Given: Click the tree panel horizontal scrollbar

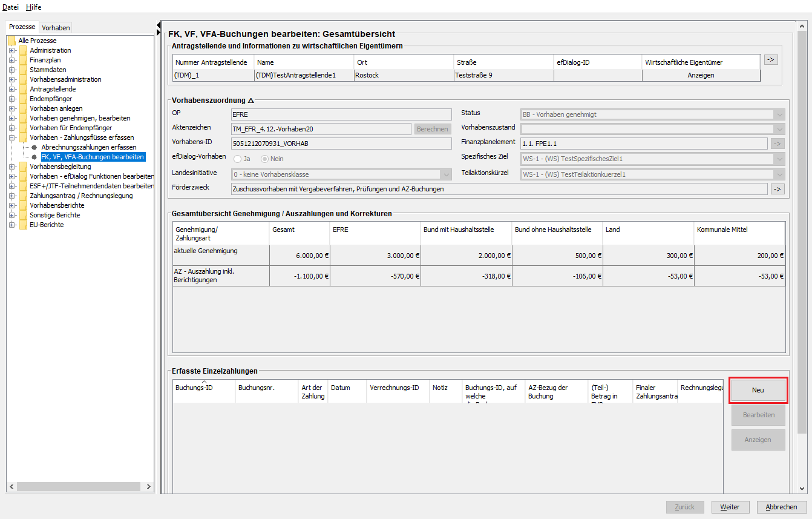Looking at the screenshot, I should point(80,486).
